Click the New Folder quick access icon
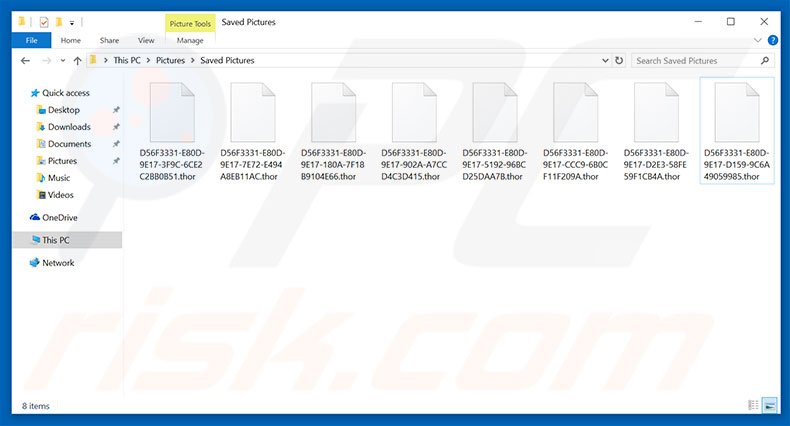This screenshot has height=426, width=790. pos(60,21)
